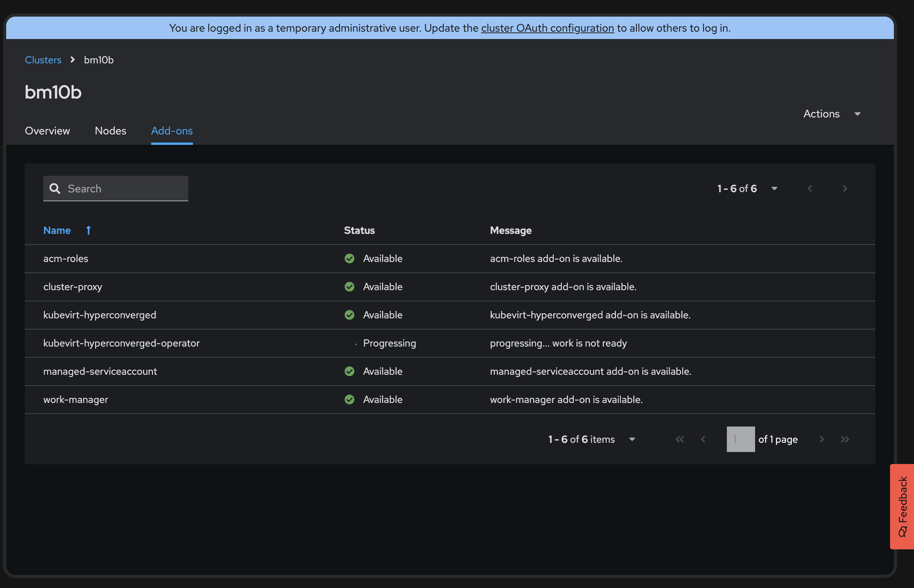The width and height of the screenshot is (914, 588).
Task: Go to last page double-chevron
Action: click(x=845, y=439)
